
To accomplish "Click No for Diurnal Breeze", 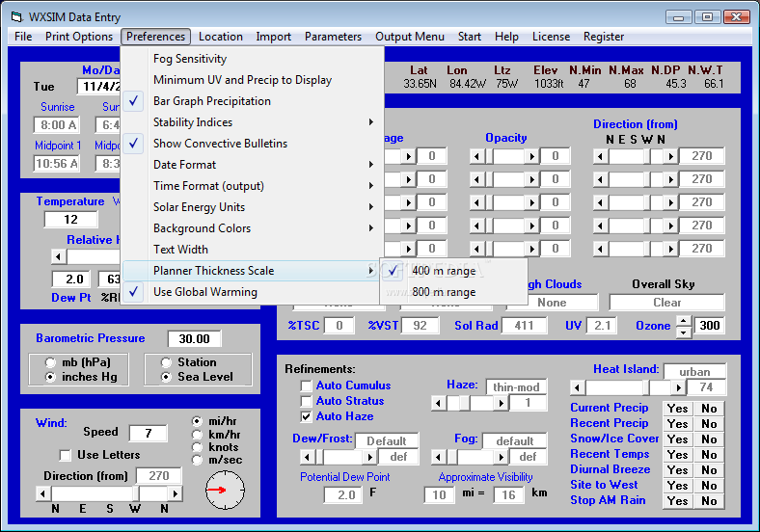I will (x=709, y=470).
